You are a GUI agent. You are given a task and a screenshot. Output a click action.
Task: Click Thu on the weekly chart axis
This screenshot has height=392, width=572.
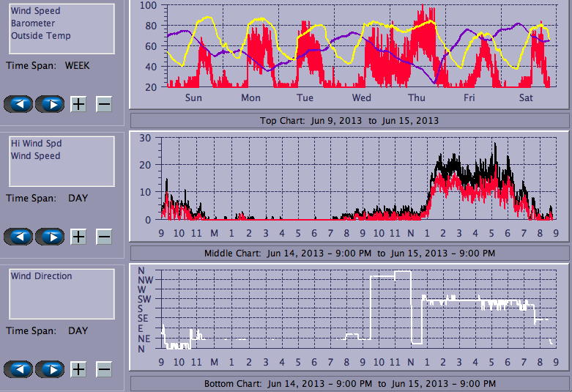click(x=416, y=97)
